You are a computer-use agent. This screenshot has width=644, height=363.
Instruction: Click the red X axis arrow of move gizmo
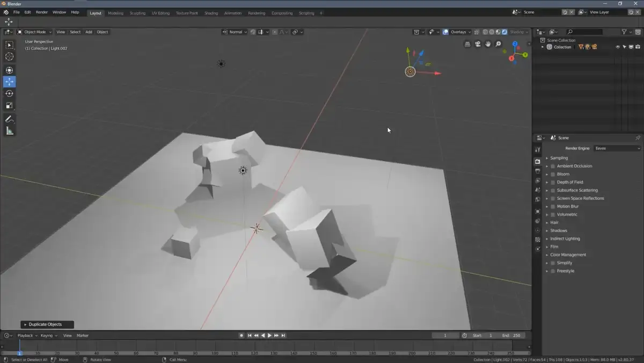coord(437,73)
